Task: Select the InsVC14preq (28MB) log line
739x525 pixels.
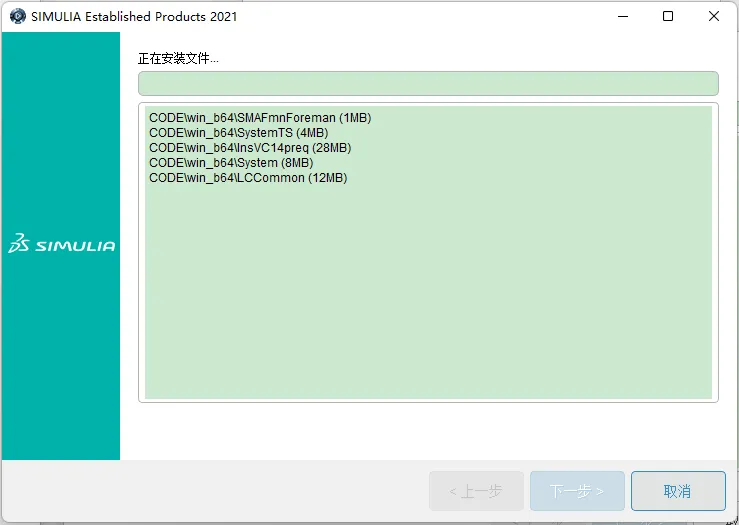Action: 250,148
